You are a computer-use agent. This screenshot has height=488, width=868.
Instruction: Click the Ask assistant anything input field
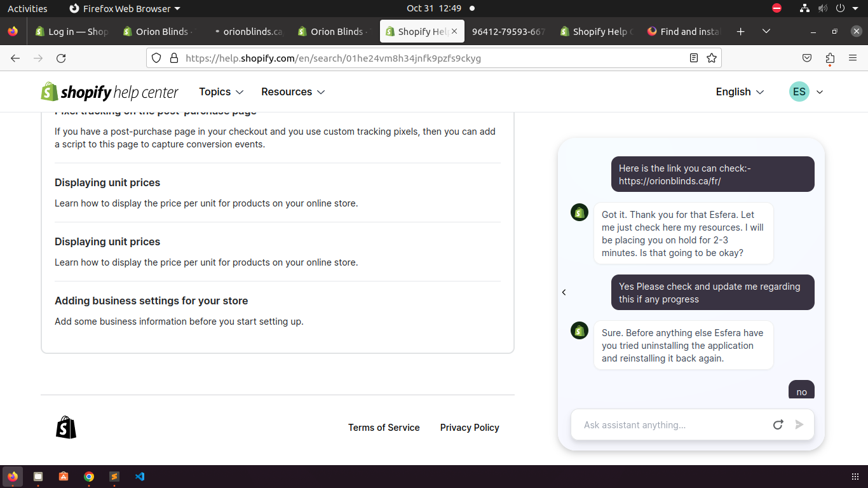point(670,425)
